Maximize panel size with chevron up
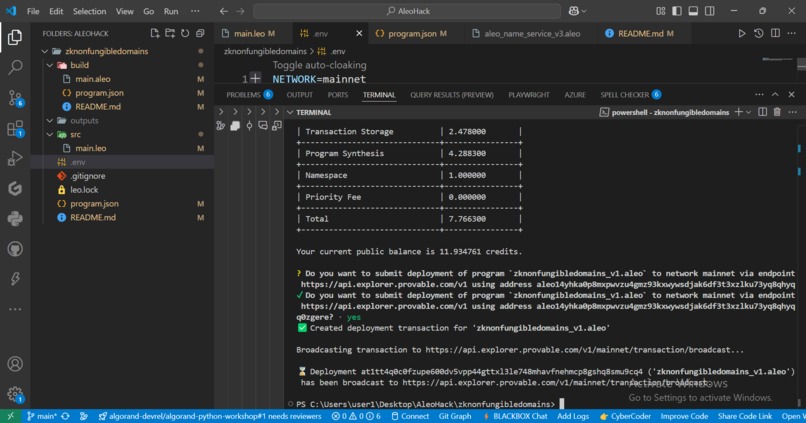Screen dimensions: 806x423 775,95
